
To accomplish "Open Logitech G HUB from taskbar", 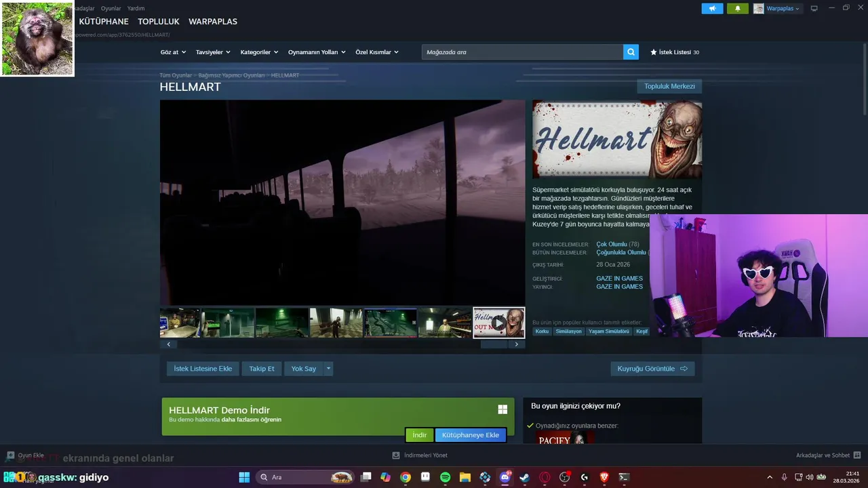I will 585,477.
